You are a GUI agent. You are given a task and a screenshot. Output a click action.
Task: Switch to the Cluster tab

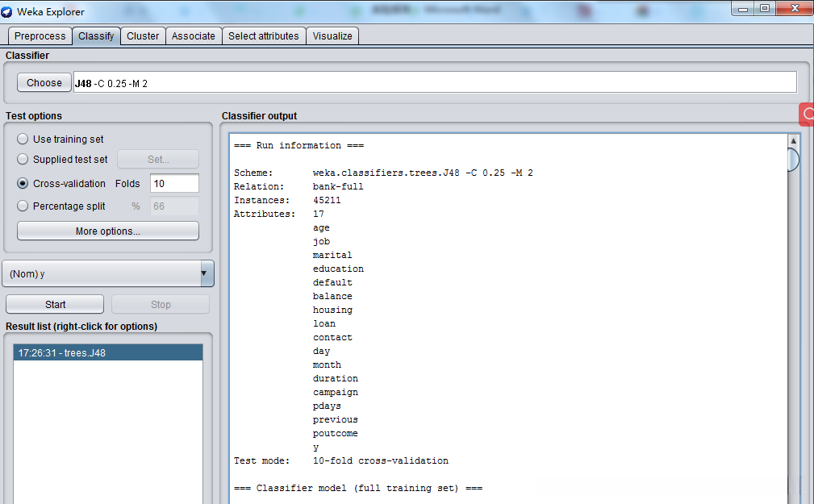(143, 36)
